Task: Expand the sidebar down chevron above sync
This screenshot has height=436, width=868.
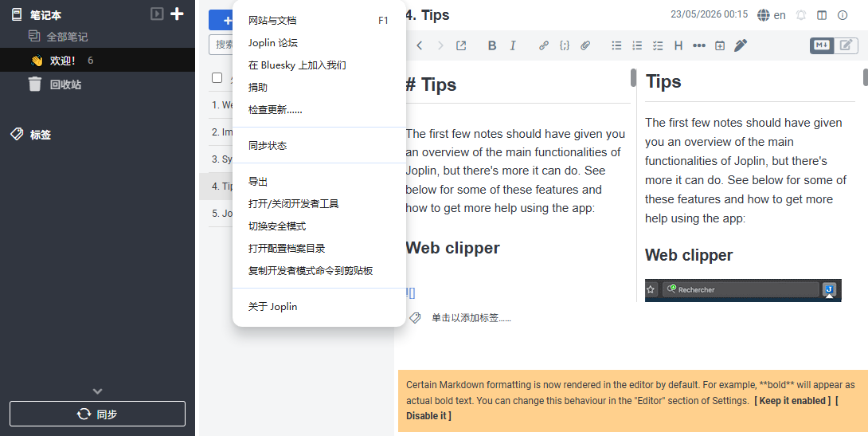Action: [x=97, y=391]
